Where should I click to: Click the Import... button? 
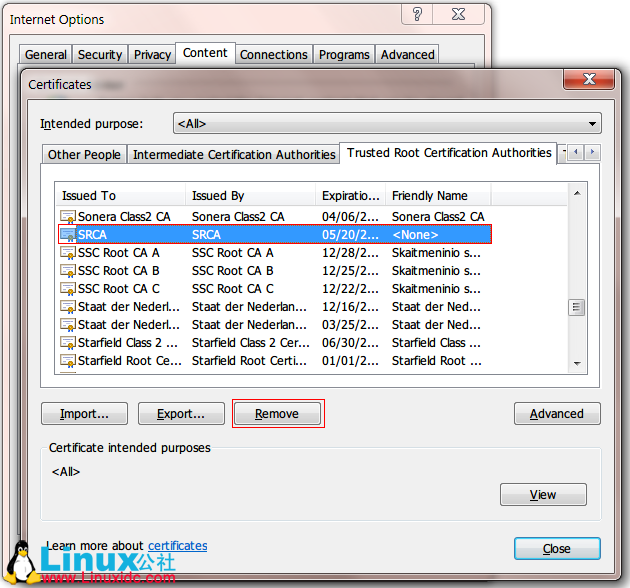click(84, 413)
